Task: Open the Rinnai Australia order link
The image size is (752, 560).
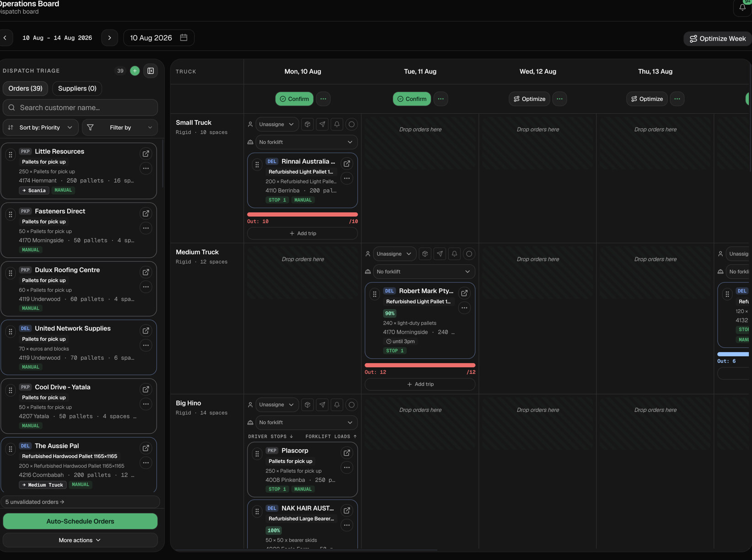Action: click(x=347, y=164)
